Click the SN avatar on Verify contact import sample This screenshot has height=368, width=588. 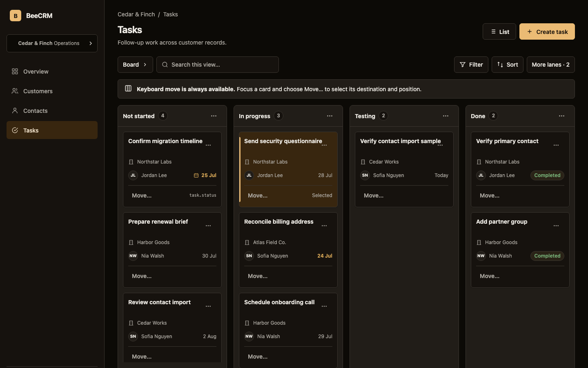(365, 175)
